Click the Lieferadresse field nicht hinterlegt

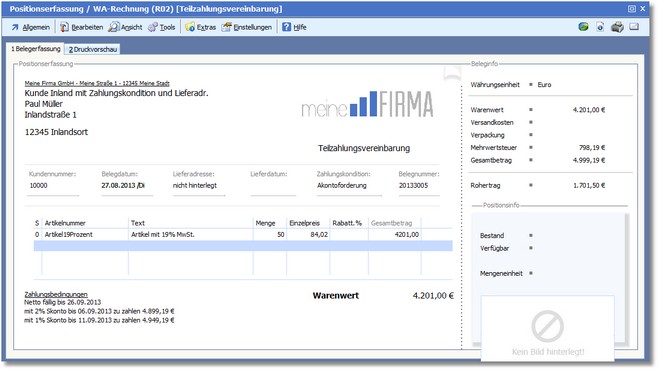point(198,185)
